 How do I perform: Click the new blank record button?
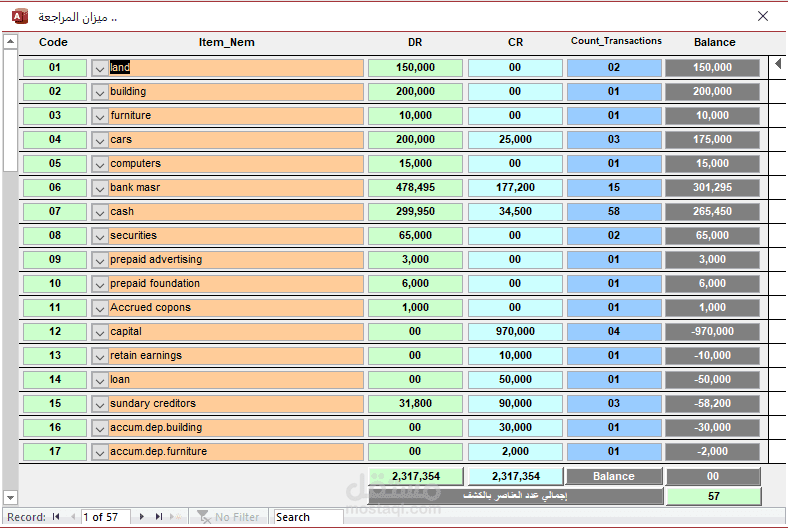pos(176,516)
